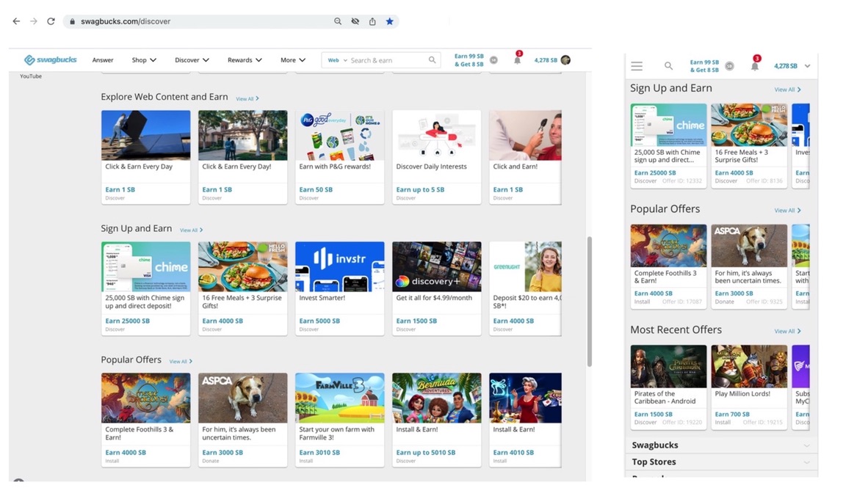Viewport: 868px width, 488px height.
Task: Click the hidden-password eye icon in the address bar
Action: (355, 21)
